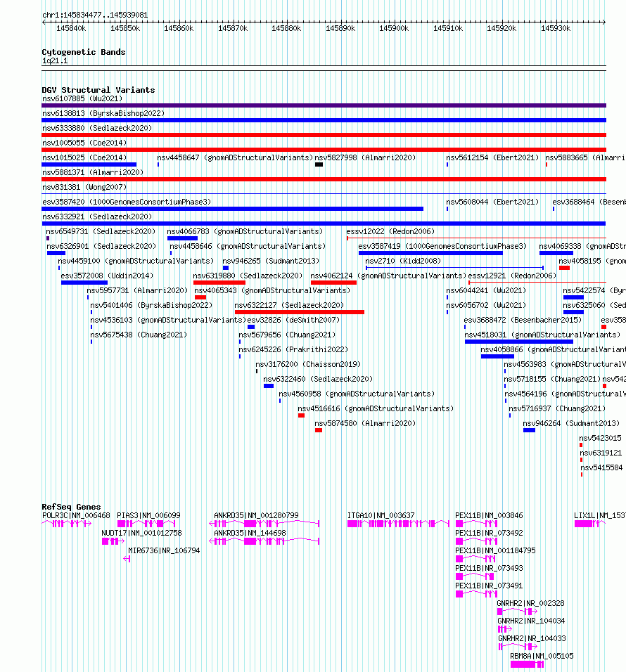Open essv12022 (Redon2006) variant
The width and height of the screenshot is (626, 672).
pos(390,231)
